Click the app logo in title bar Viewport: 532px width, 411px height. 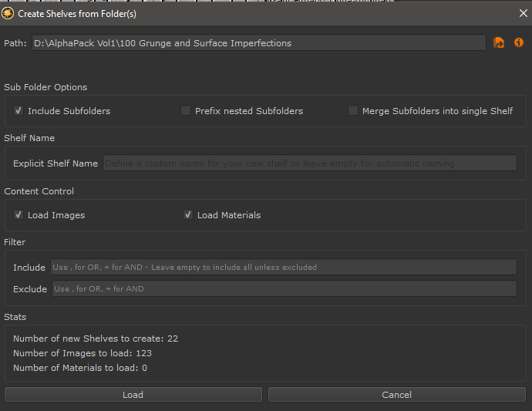pos(8,13)
